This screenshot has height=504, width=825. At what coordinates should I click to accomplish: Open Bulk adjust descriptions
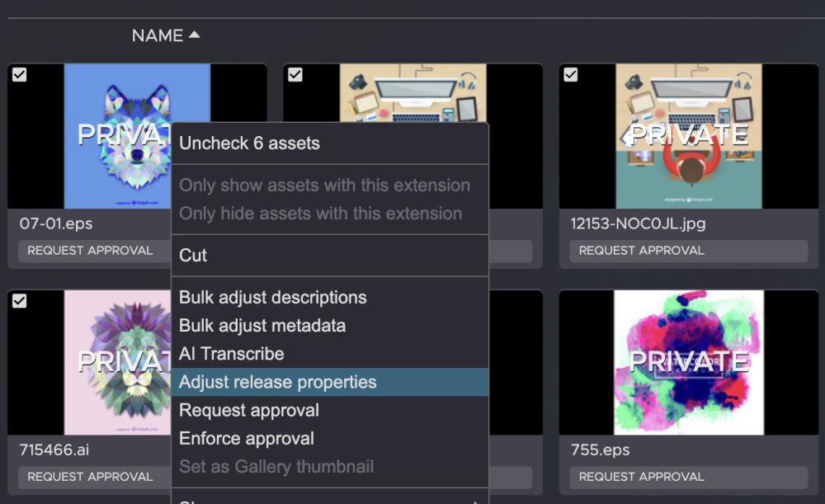[272, 298]
